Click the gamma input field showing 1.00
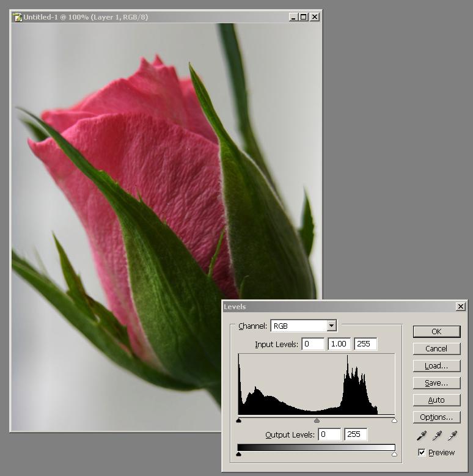This screenshot has width=473, height=476. [x=339, y=344]
